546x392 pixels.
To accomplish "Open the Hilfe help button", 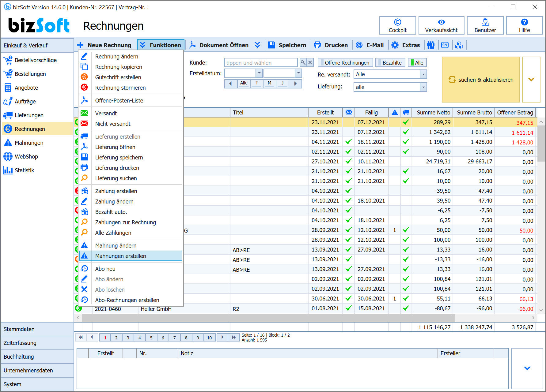I will tap(524, 25).
